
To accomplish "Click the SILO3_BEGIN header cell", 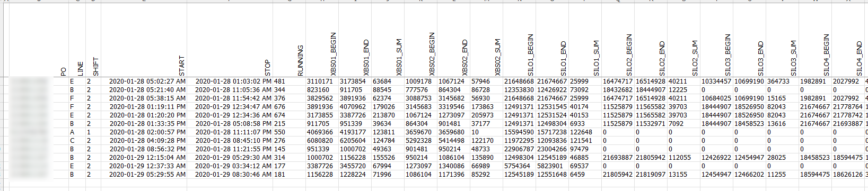I will click(x=717, y=40).
